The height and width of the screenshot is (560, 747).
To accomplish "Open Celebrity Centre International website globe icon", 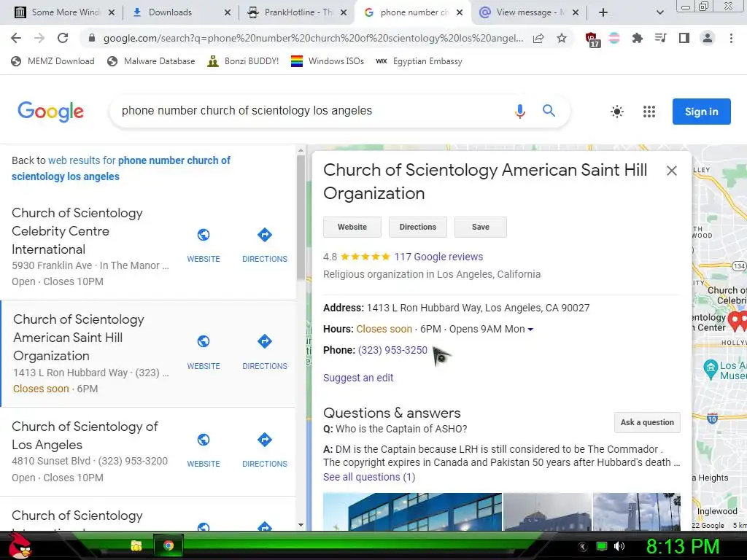I will tap(204, 235).
